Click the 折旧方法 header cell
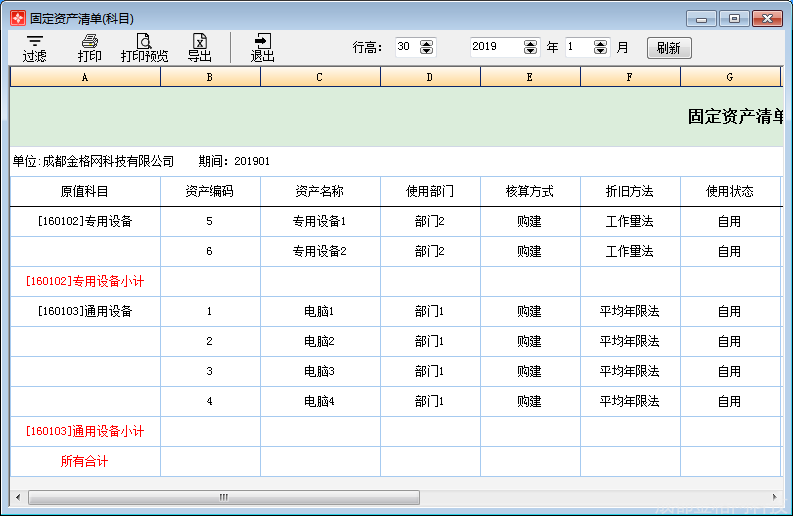 pyautogui.click(x=630, y=192)
